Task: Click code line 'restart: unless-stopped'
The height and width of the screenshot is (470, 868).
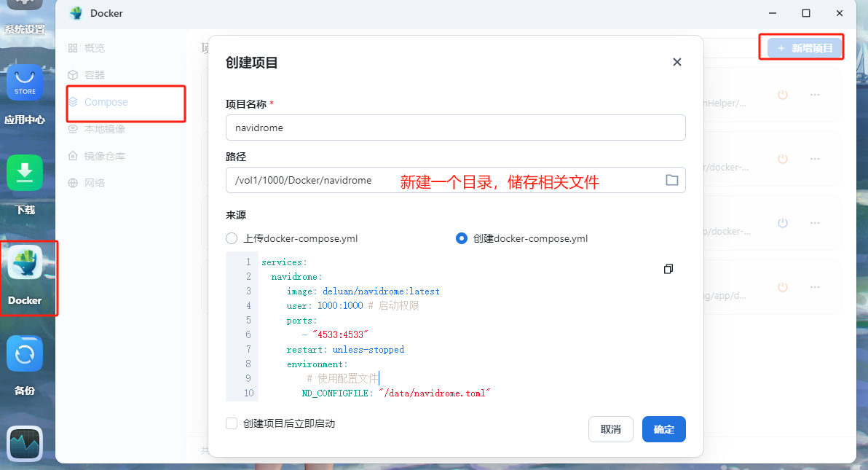Action: 345,350
